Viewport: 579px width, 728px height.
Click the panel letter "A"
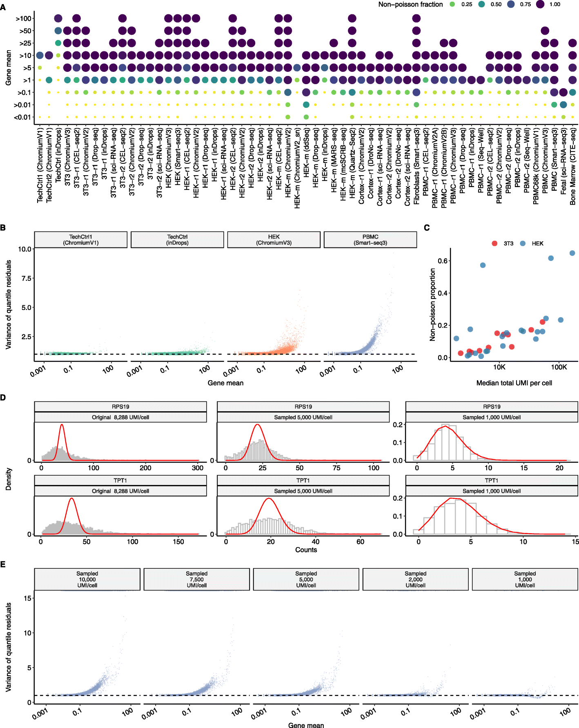tap(3, 7)
